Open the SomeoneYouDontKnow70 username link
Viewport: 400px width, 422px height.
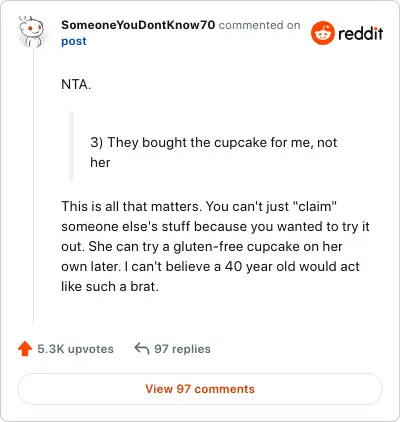[138, 25]
